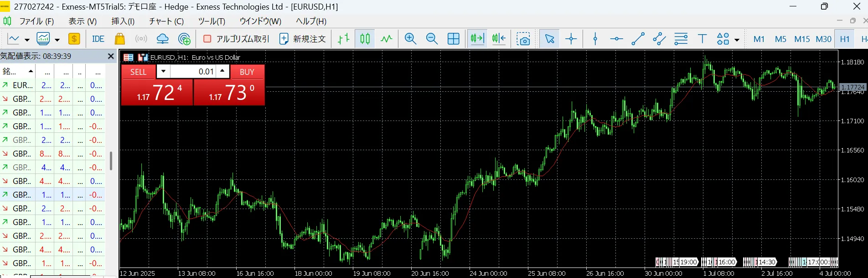Click the 1.18180 price scale label
Image resolution: width=868 pixels, height=278 pixels.
852,62
